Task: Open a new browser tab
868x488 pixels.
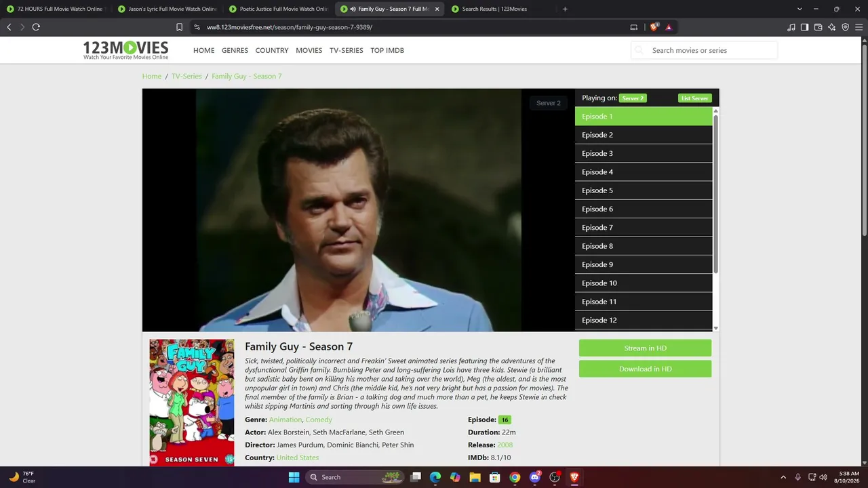Action: point(565,9)
